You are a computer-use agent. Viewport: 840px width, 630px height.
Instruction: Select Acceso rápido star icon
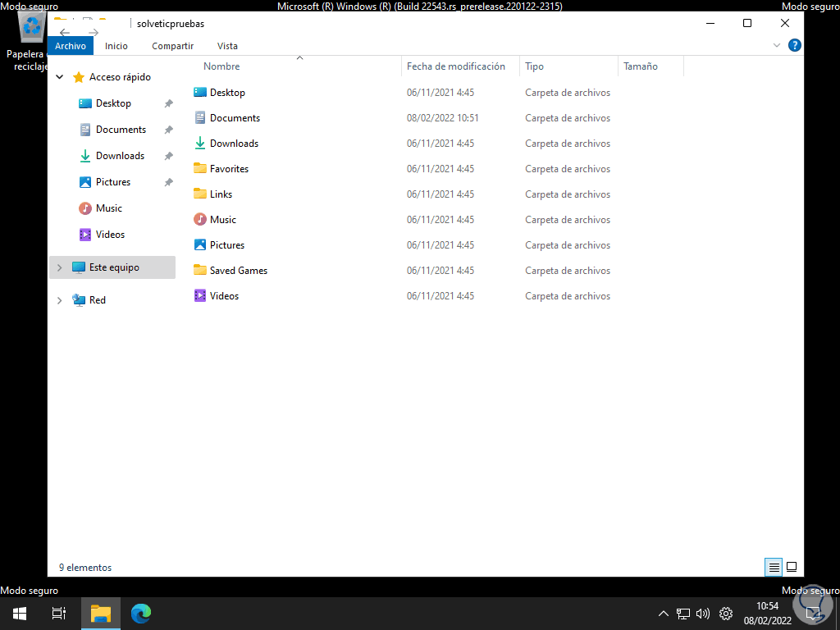(x=79, y=77)
